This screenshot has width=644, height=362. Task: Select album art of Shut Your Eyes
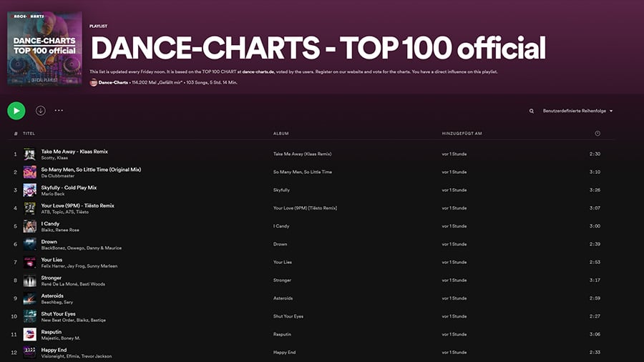point(29,317)
